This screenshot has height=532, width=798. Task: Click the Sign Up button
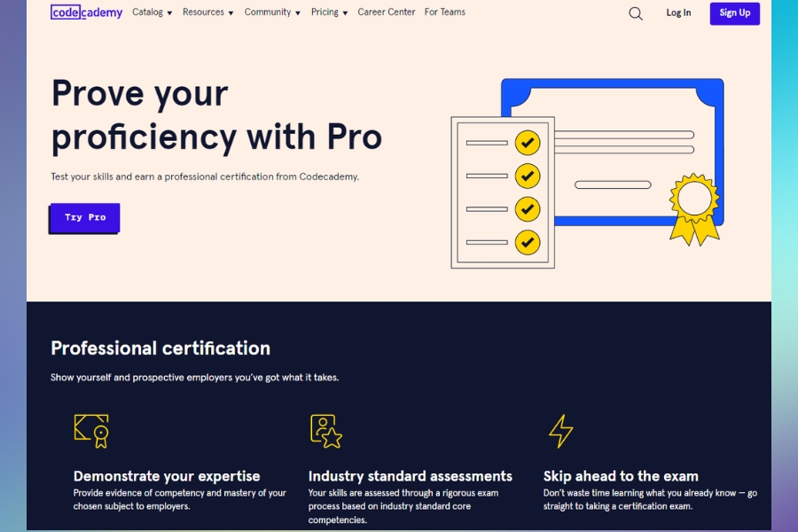tap(735, 13)
